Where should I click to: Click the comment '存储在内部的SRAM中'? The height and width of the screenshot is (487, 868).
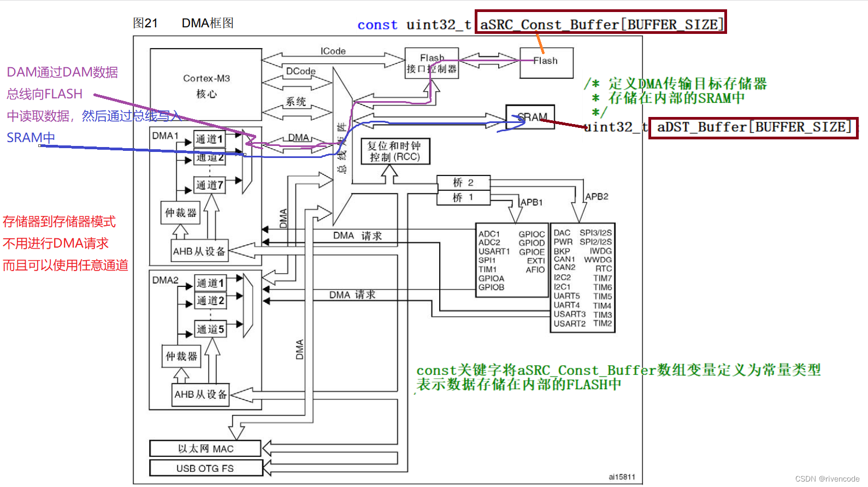click(676, 98)
